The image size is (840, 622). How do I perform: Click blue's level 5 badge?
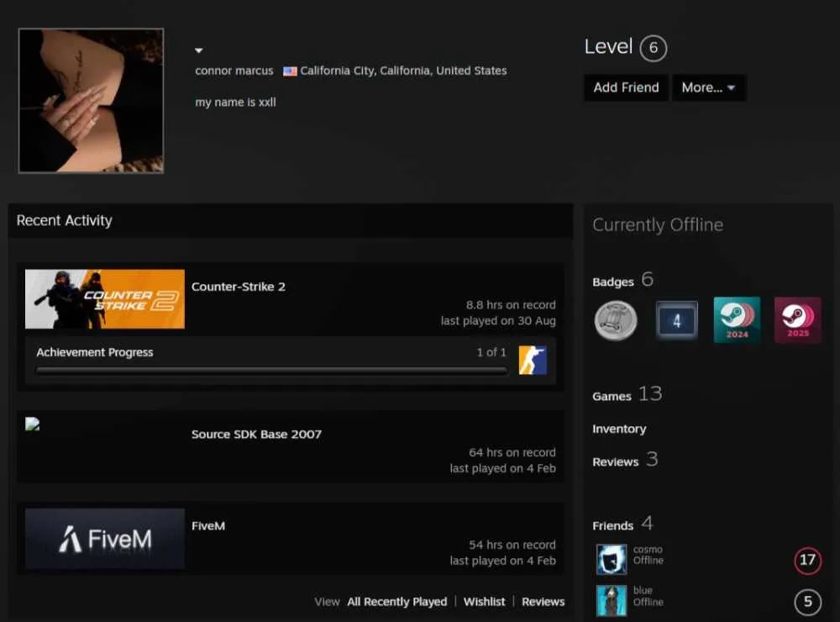coord(807,601)
